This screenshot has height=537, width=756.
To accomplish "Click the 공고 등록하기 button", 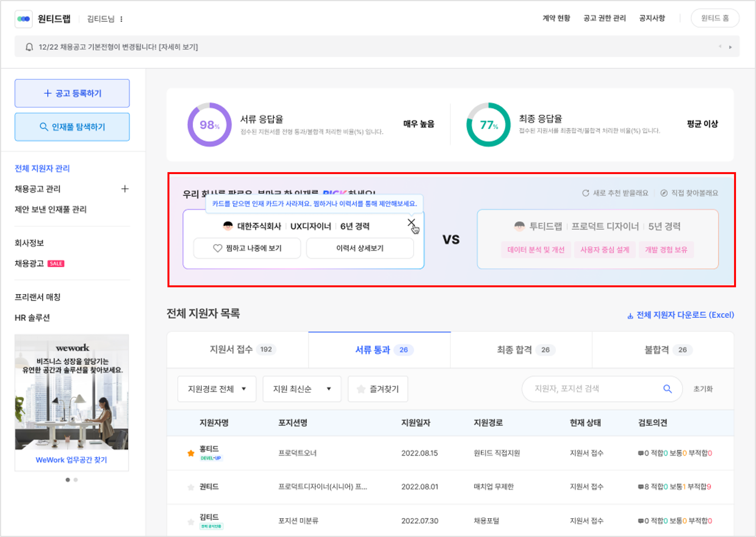I will (72, 93).
